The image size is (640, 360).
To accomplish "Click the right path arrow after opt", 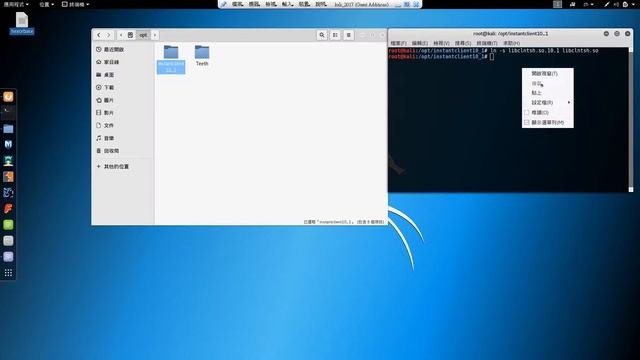I will tap(155, 35).
